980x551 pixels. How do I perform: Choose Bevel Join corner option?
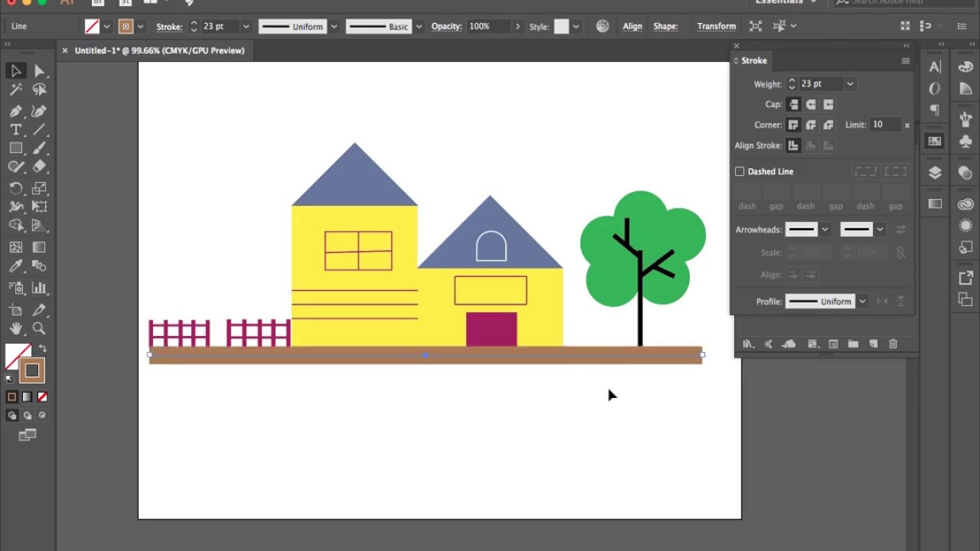(828, 125)
